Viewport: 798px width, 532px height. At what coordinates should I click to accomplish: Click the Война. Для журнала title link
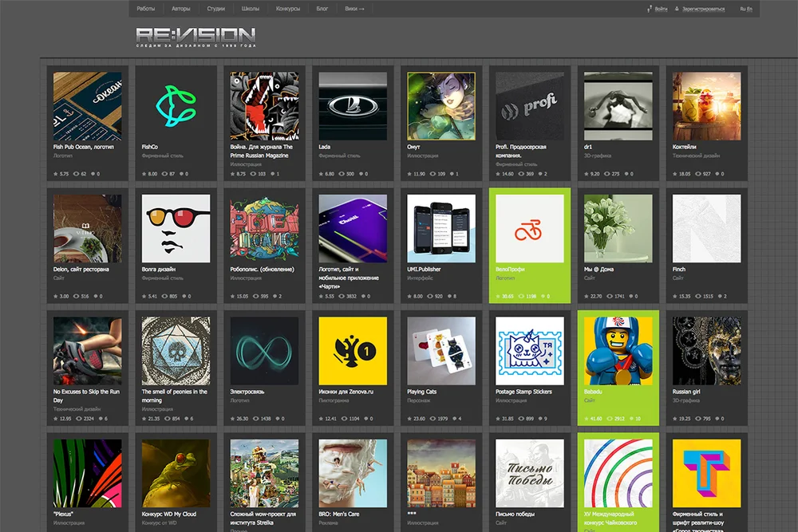coord(261,151)
